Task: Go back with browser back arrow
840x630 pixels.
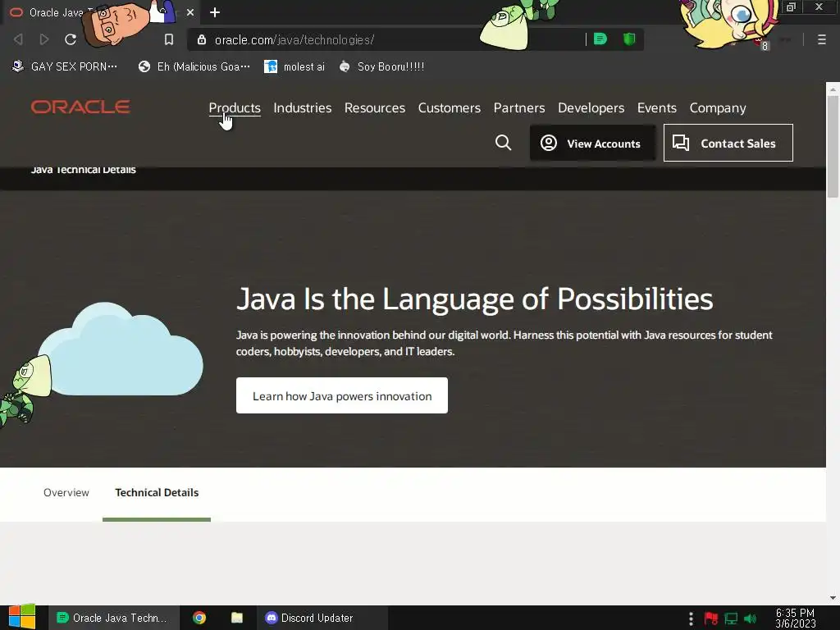Action: tap(18, 39)
